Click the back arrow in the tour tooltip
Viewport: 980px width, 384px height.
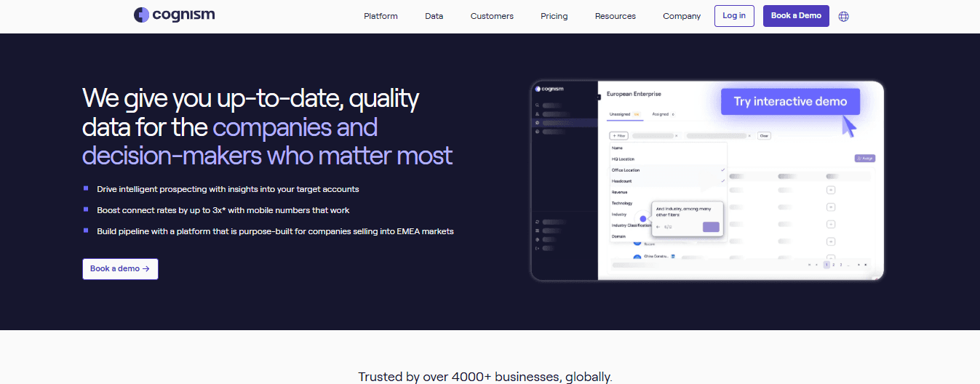pos(658,227)
